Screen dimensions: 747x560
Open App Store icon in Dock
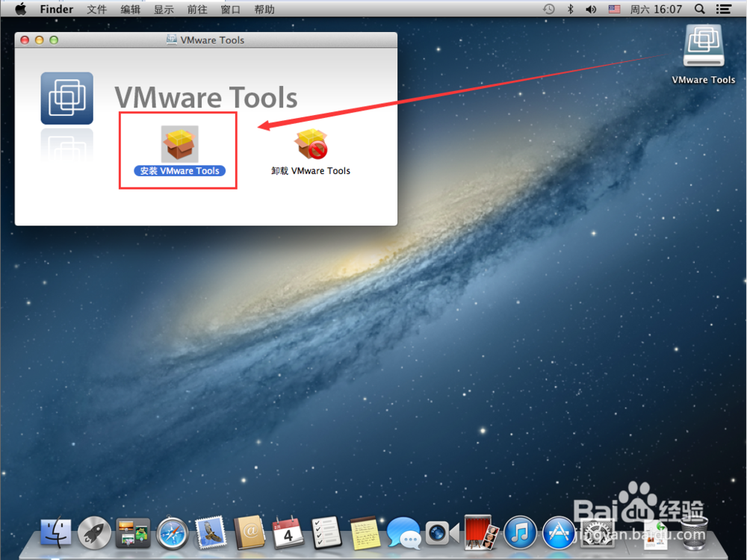(x=559, y=533)
